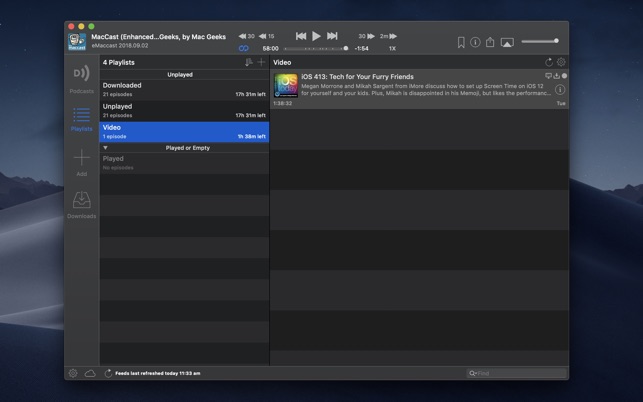Skip forward 30 seconds
Viewport: 643px width, 402px height.
(x=367, y=36)
